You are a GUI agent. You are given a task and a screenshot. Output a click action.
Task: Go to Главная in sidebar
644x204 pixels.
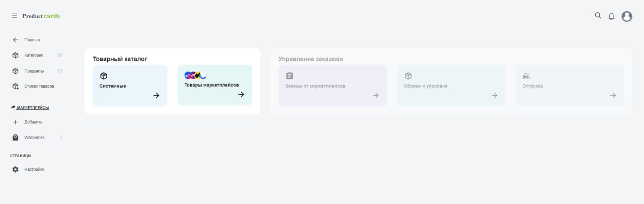pos(32,40)
